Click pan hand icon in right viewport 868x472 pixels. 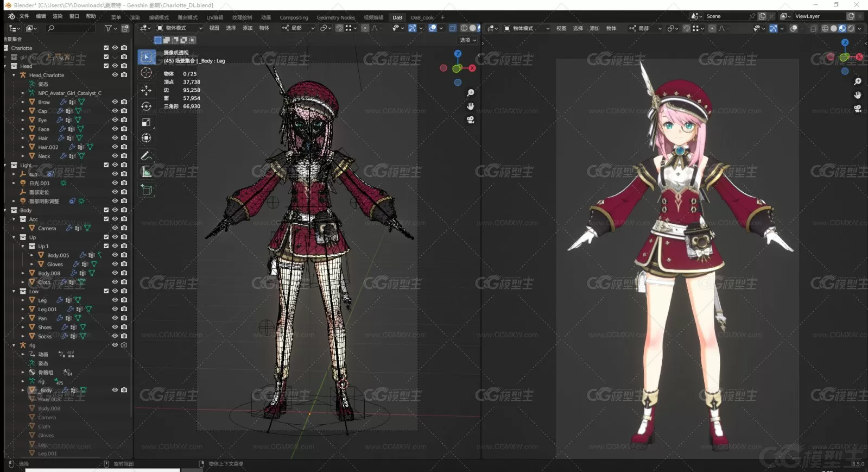(x=858, y=95)
